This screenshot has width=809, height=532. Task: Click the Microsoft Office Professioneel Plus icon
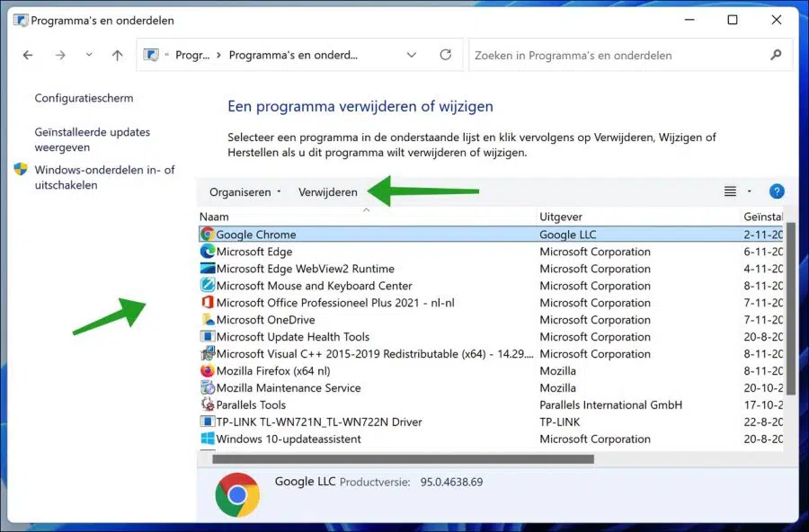point(208,302)
